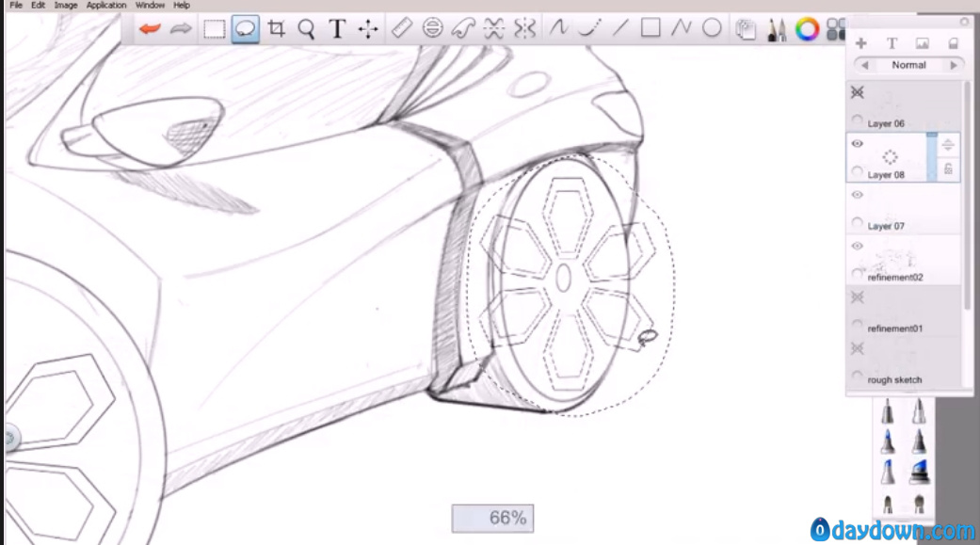The height and width of the screenshot is (545, 980).
Task: Switch to previous blend mode with left arrow
Action: pos(865,65)
